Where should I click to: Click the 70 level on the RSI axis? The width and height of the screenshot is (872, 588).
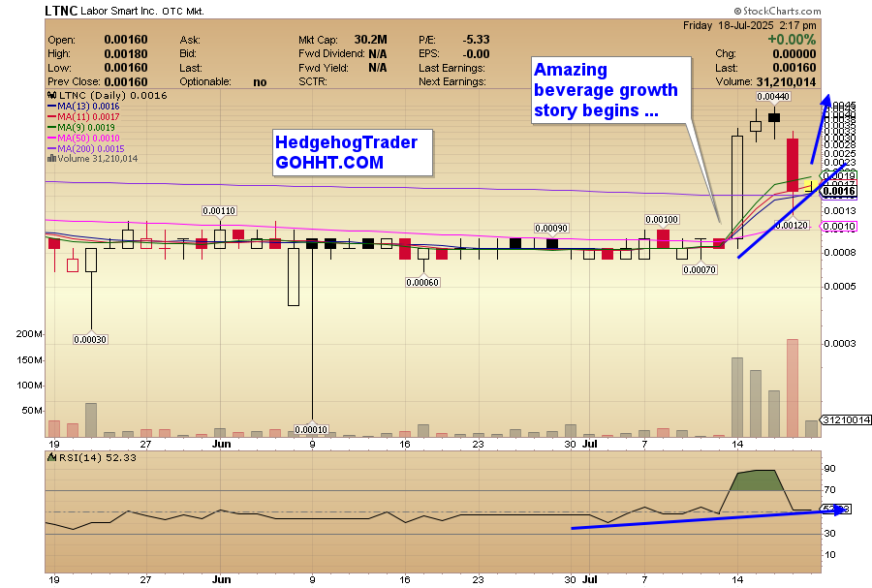[829, 489]
